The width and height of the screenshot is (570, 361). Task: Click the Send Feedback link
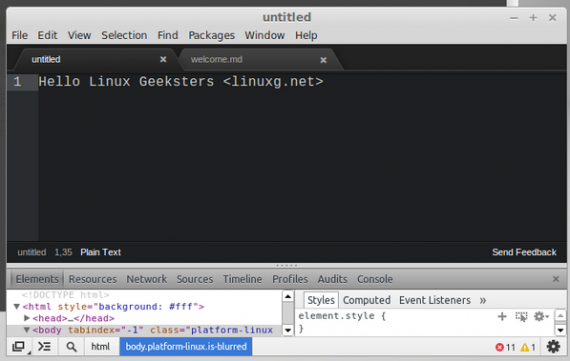[524, 252]
